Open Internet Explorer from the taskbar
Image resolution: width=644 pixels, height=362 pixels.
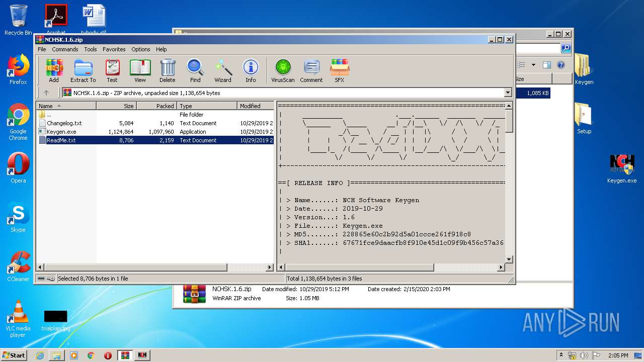click(x=40, y=355)
